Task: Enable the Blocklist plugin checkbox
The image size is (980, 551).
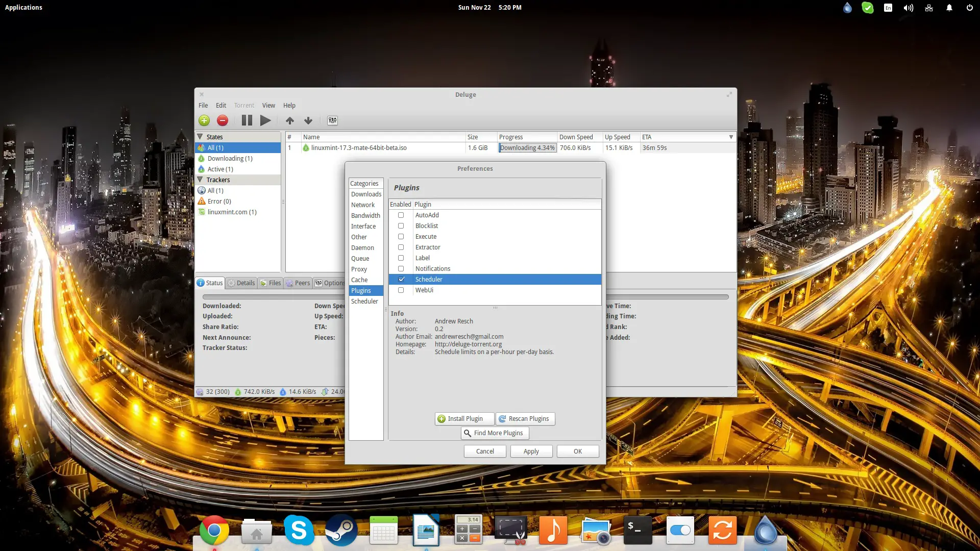Action: pyautogui.click(x=401, y=226)
